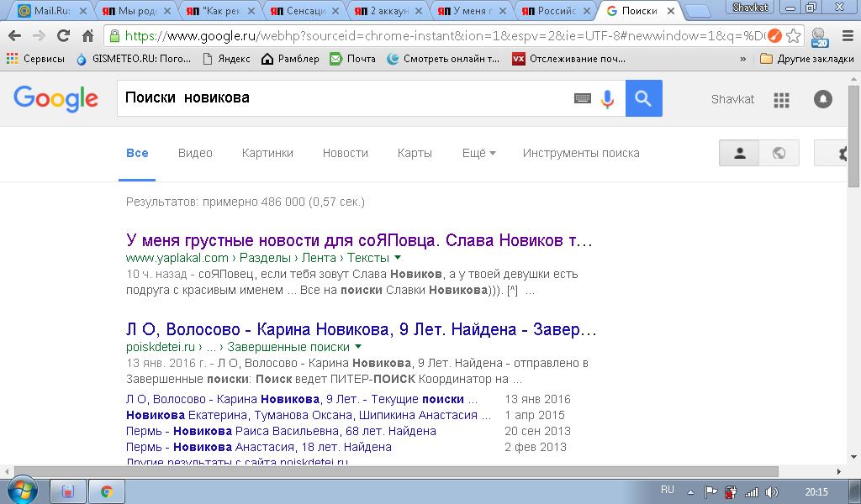This screenshot has width=861, height=504.
Task: Click the horizontal scrollbar
Action: pyautogui.click(x=396, y=471)
